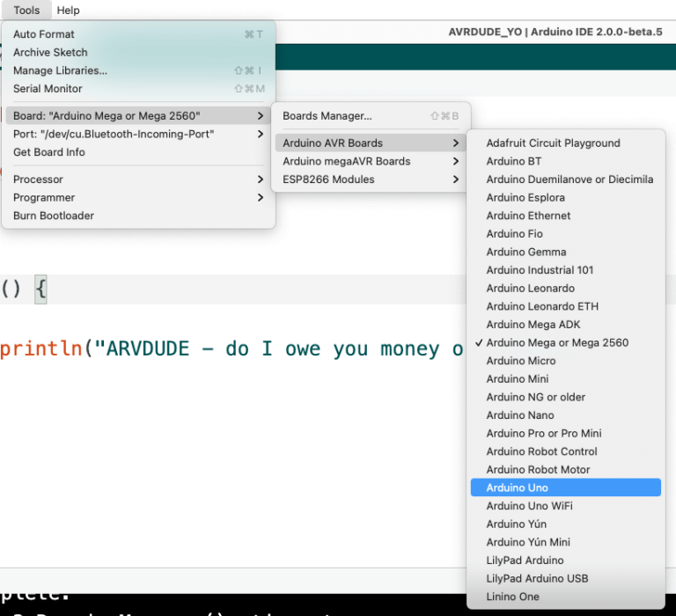Select Linino One board
The height and width of the screenshot is (616, 676).
click(x=566, y=596)
